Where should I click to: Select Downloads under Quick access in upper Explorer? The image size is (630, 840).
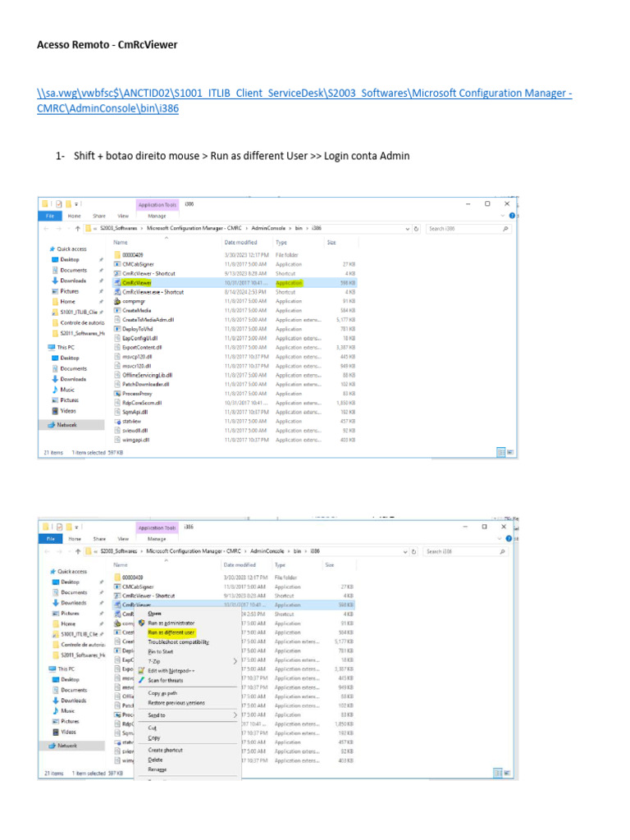73,281
